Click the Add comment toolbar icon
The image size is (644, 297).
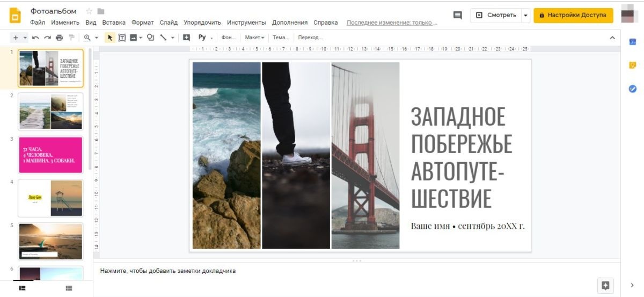coord(186,38)
